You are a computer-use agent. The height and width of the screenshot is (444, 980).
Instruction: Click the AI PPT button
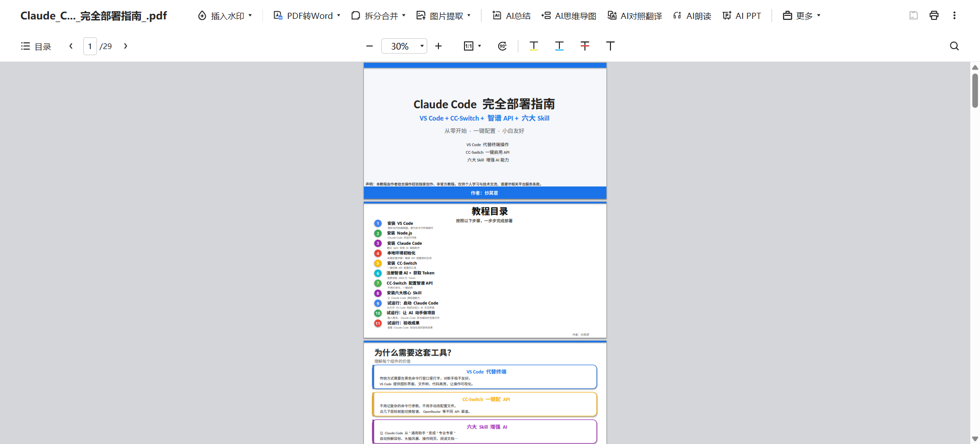742,16
